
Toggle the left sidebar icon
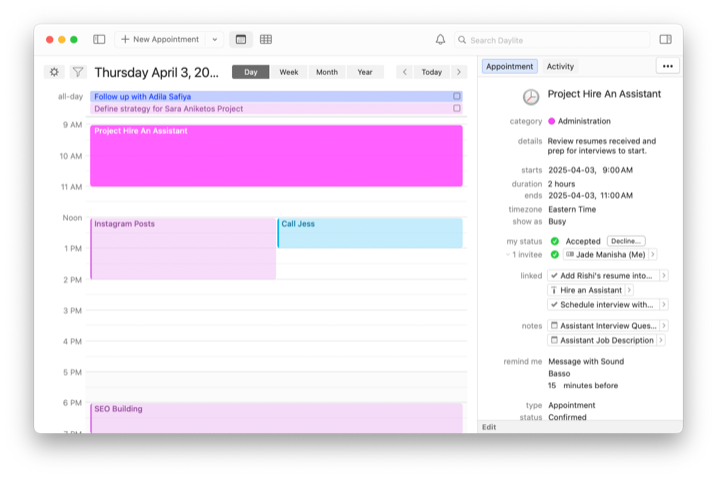[x=99, y=39]
